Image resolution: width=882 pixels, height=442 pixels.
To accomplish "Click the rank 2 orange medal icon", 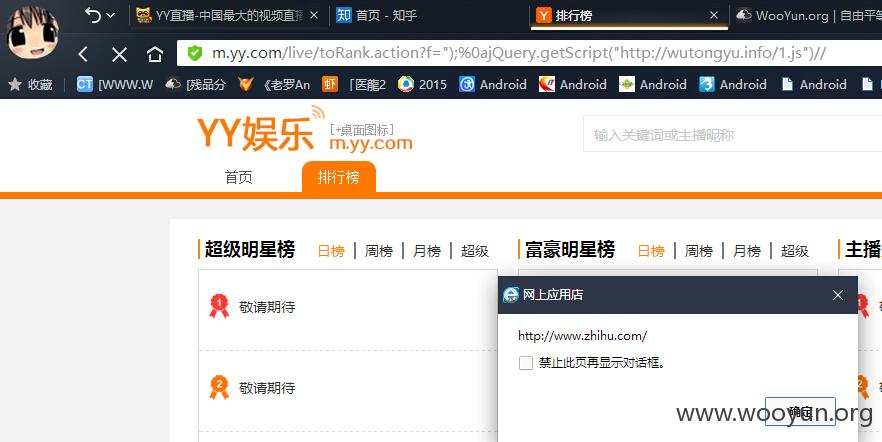I will pos(219,387).
